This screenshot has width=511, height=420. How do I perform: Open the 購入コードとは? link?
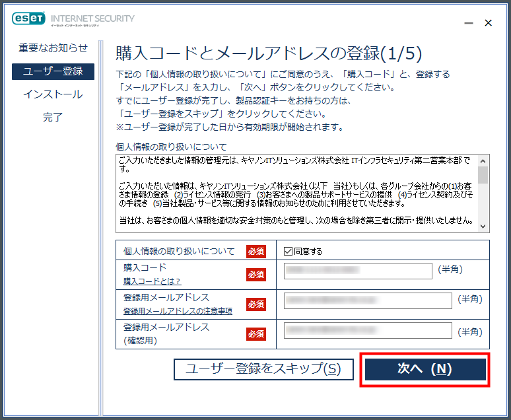click(152, 281)
